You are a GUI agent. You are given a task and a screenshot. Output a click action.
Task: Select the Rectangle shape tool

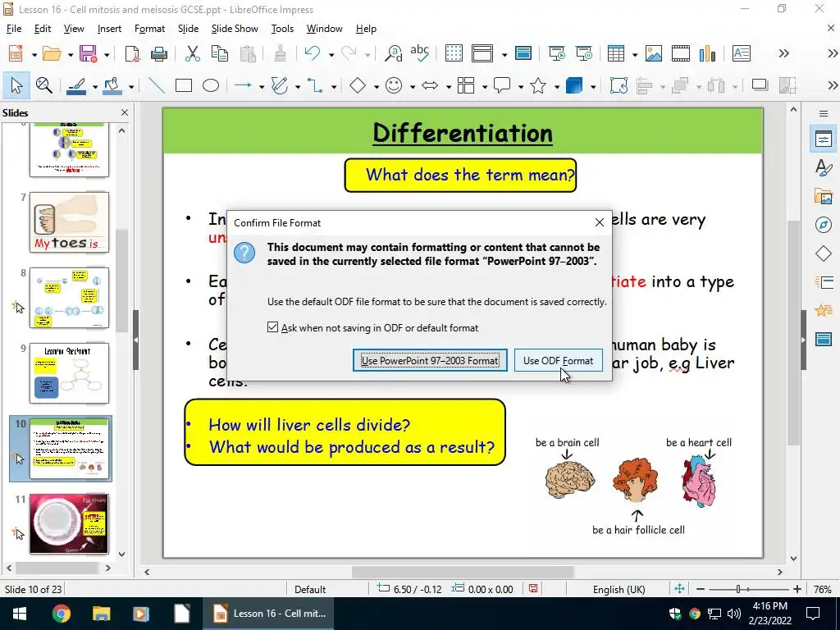point(183,85)
